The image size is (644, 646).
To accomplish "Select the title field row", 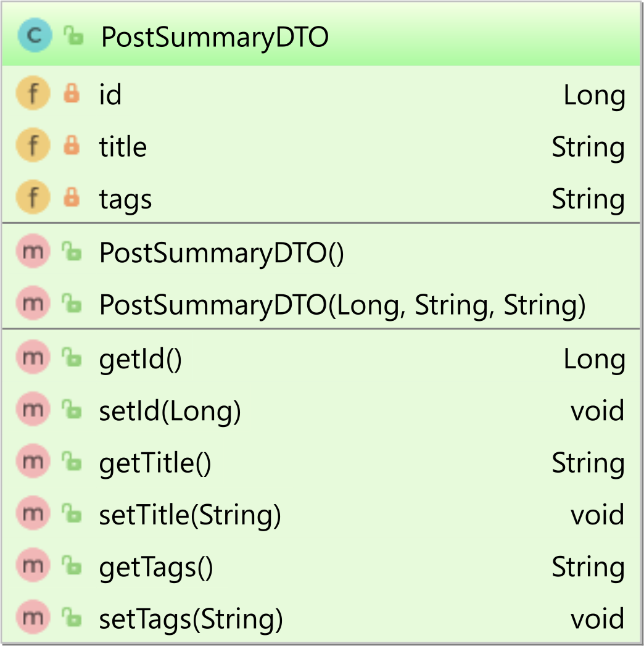I will coord(321,146).
